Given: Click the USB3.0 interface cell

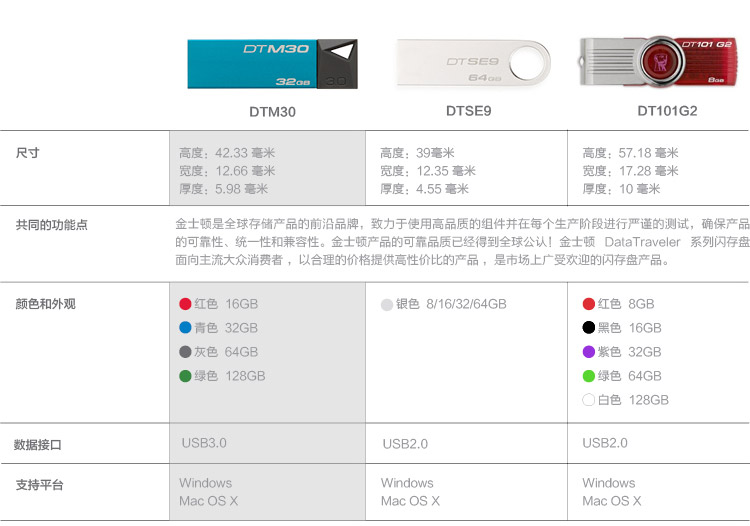Looking at the screenshot, I should (x=204, y=442).
